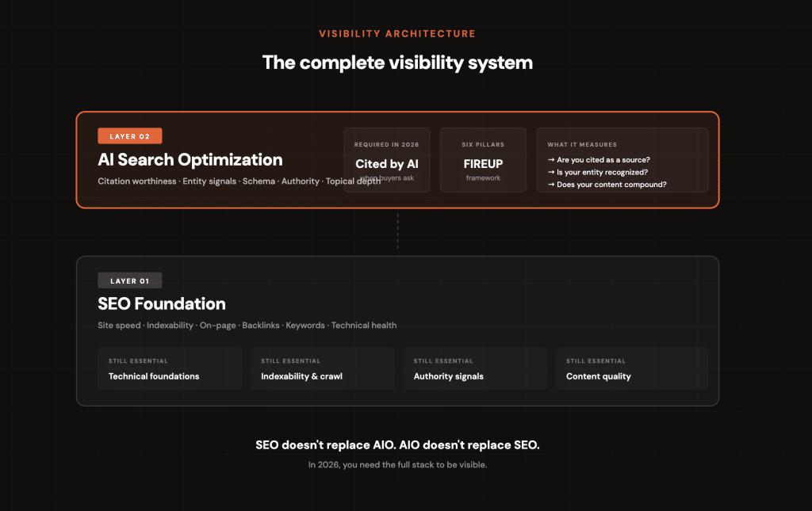812x511 pixels.
Task: Click the 'SIX PILLARS' label
Action: pos(483,145)
